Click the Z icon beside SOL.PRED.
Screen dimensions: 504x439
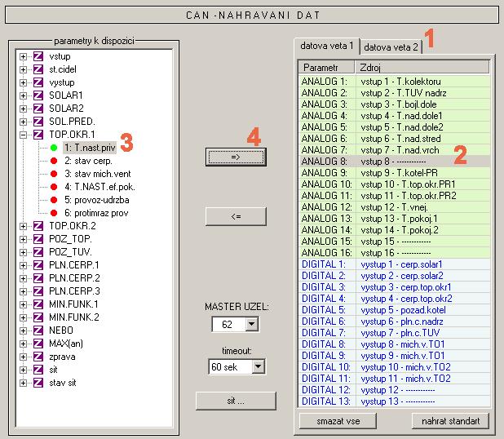(x=38, y=122)
